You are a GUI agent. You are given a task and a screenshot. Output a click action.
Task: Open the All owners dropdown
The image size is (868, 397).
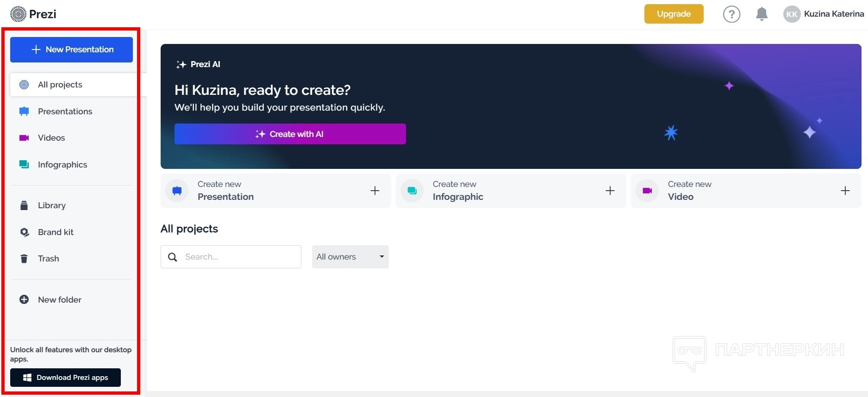(350, 257)
